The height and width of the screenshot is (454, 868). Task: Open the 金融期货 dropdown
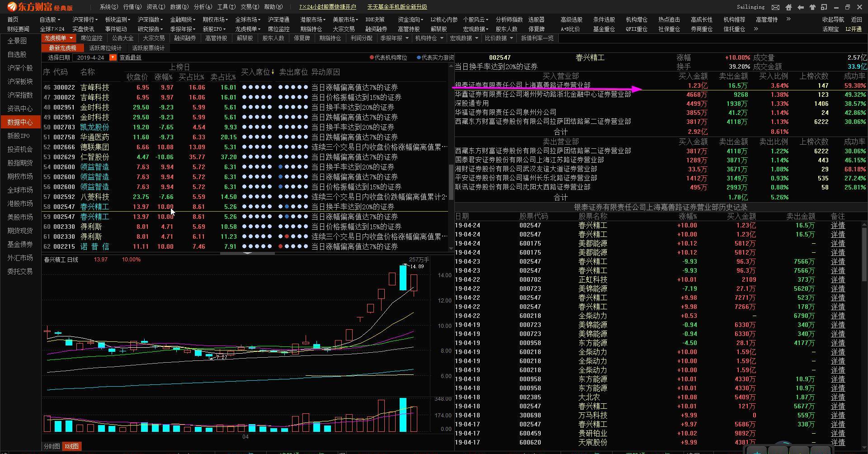(182, 19)
